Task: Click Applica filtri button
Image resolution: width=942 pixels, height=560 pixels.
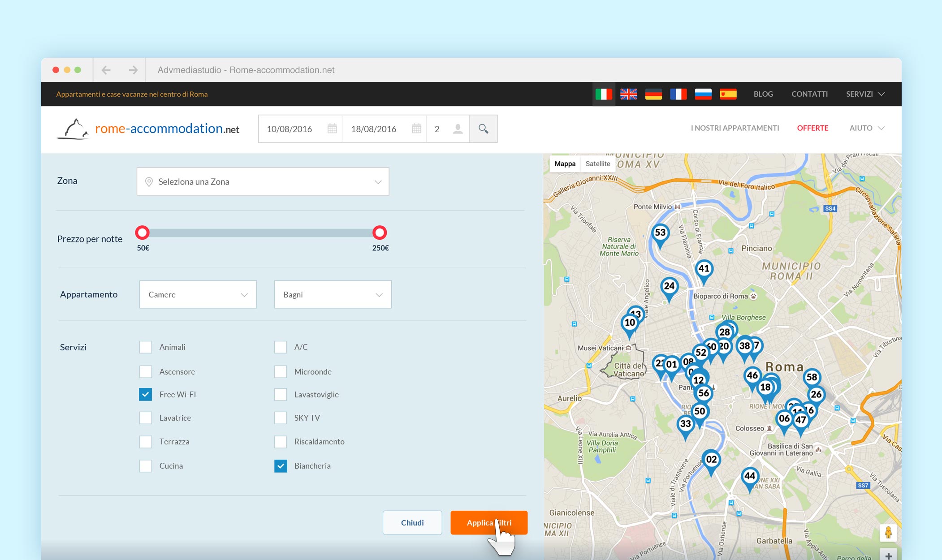Action: tap(489, 522)
